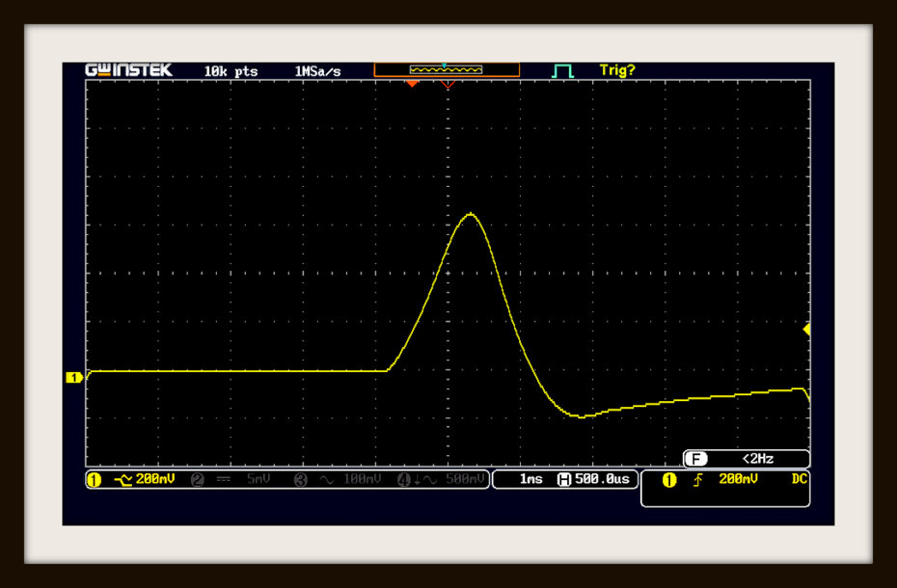Viewport: 897px width, 588px height.
Task: Click the waveform memory overview bar
Action: (x=447, y=69)
